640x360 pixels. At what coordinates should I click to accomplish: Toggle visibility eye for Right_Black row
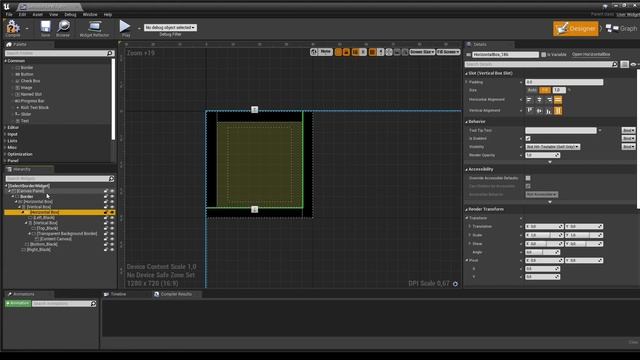pos(112,249)
